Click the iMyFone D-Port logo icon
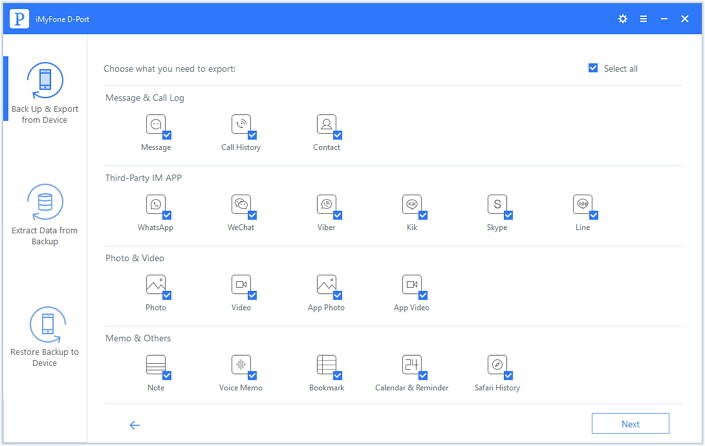 tap(19, 19)
